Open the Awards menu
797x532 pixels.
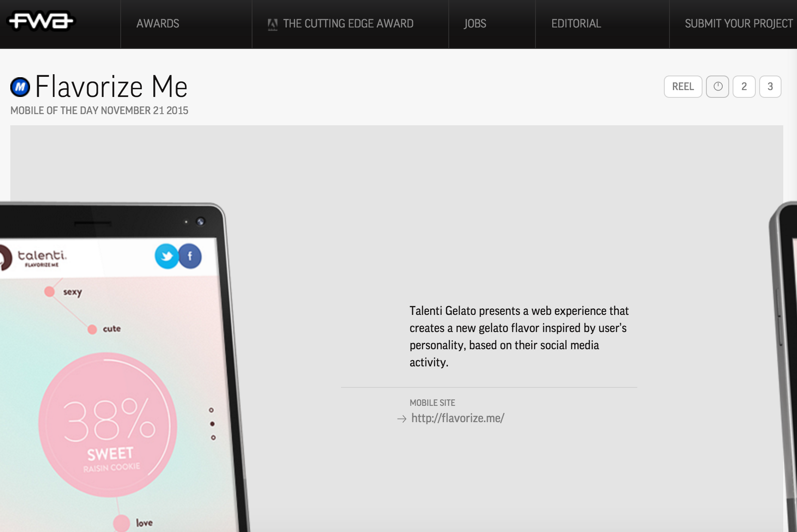tap(158, 24)
